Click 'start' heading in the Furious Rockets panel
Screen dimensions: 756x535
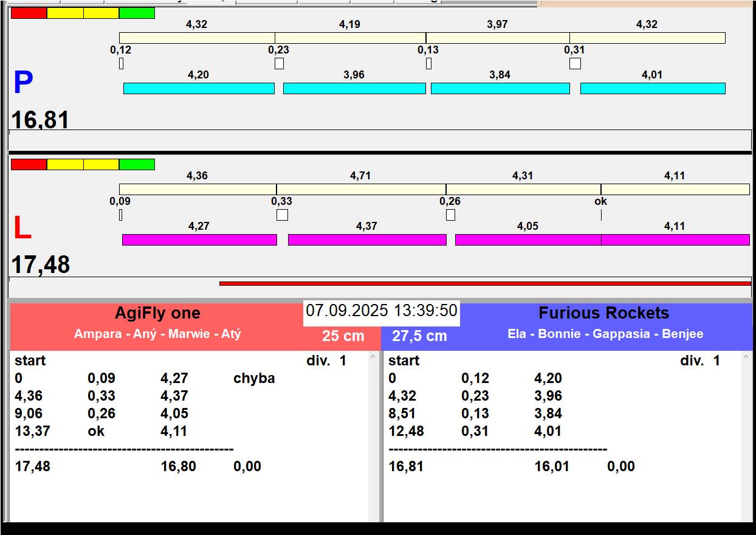click(x=404, y=361)
